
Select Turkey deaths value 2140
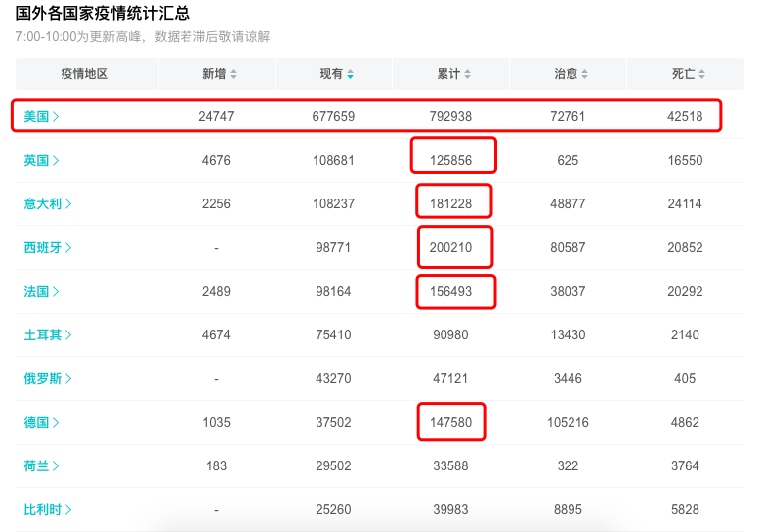pos(685,334)
